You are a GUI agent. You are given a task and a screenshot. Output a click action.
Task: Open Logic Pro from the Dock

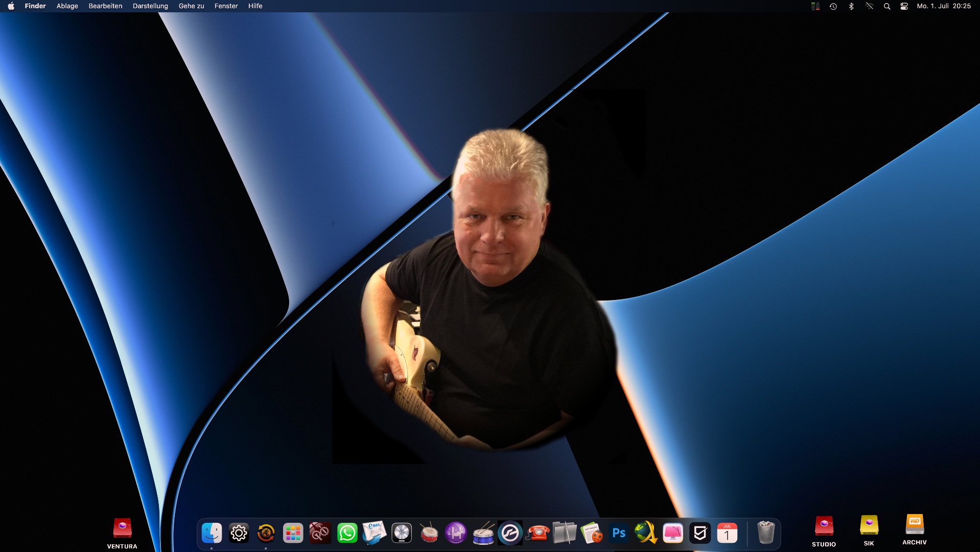tap(402, 533)
